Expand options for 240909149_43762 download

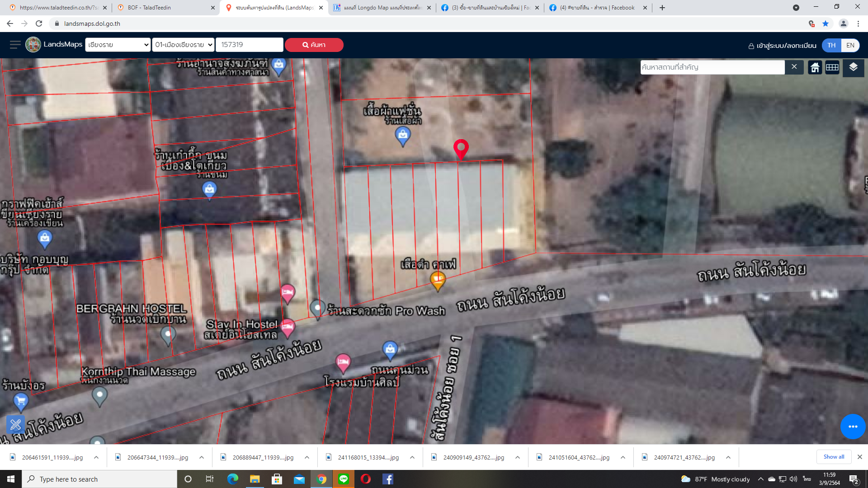pyautogui.click(x=518, y=457)
